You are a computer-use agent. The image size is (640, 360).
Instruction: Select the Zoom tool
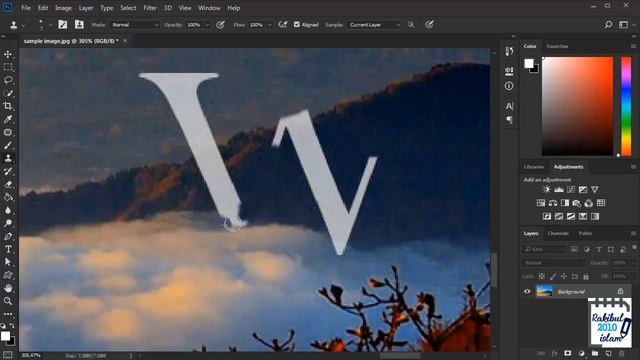[x=8, y=301]
